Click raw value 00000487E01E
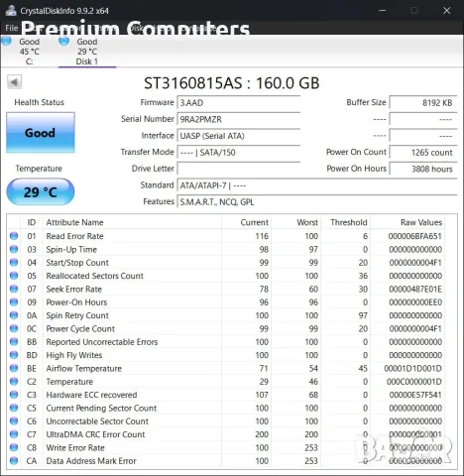 click(415, 289)
